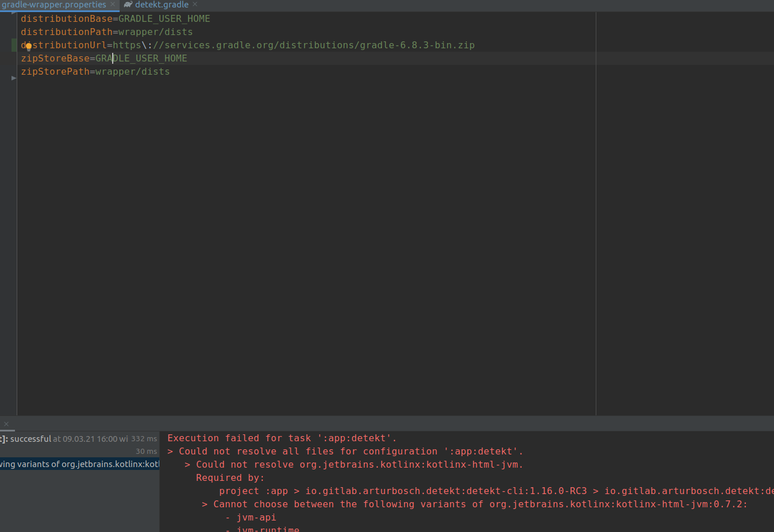Click the fold triangle near zipStorePath line
The image size is (774, 532).
coord(13,78)
